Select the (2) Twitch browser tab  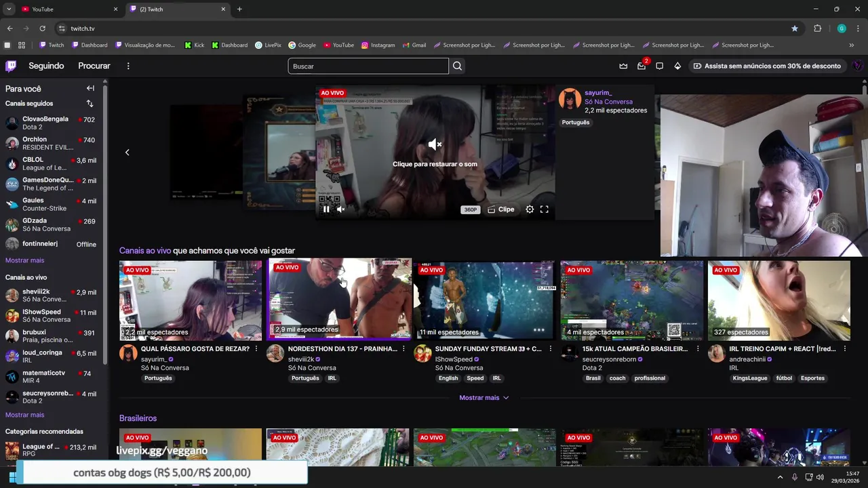(178, 9)
